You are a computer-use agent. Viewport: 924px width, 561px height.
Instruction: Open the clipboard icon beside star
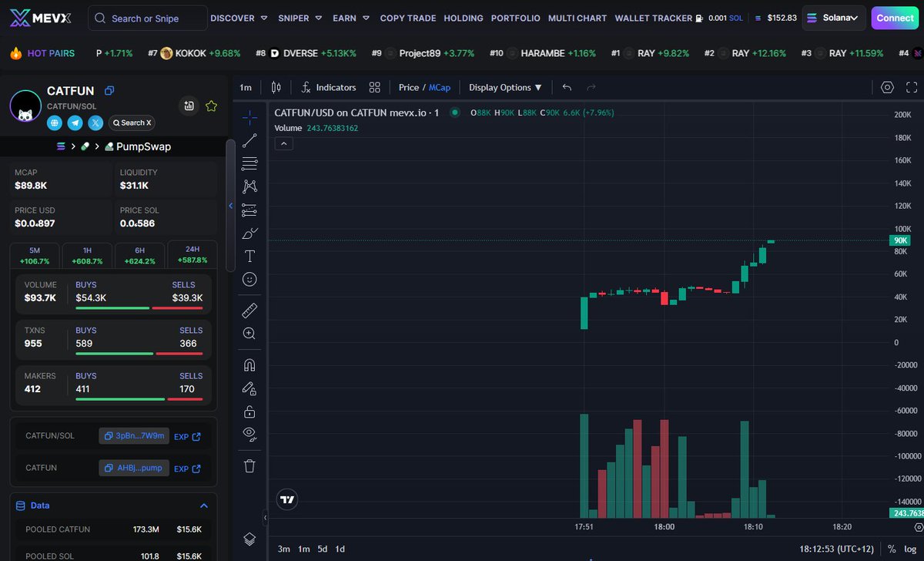point(189,106)
